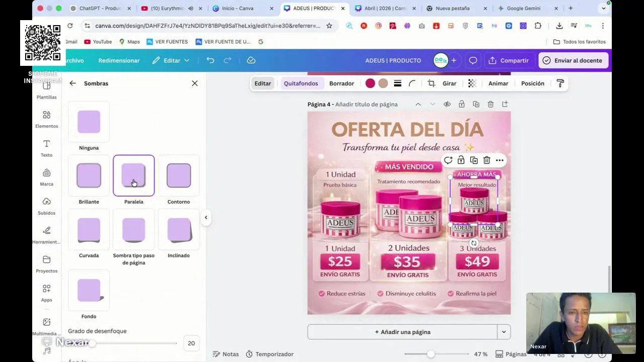Open more options for selected element
Image resolution: width=644 pixels, height=362 pixels.
500,160
